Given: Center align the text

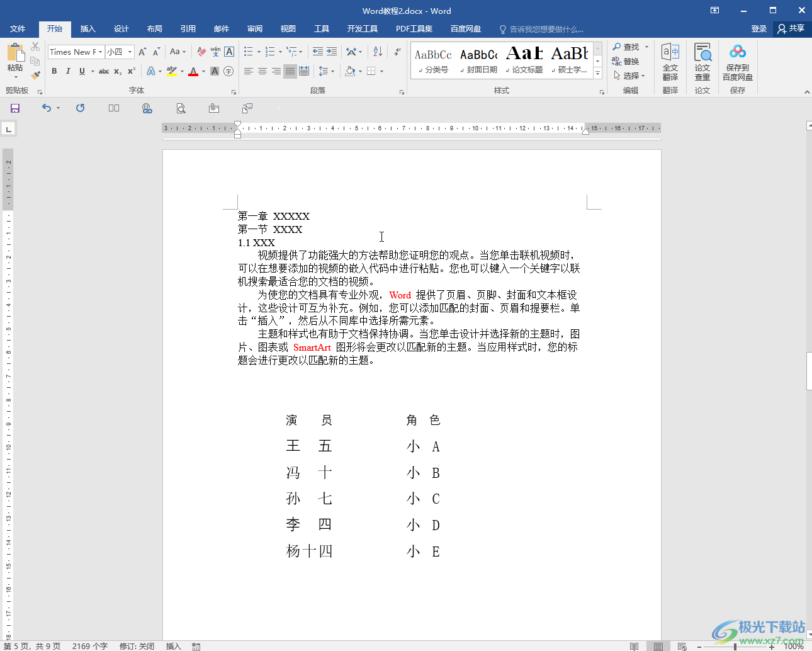Looking at the screenshot, I should [x=262, y=71].
